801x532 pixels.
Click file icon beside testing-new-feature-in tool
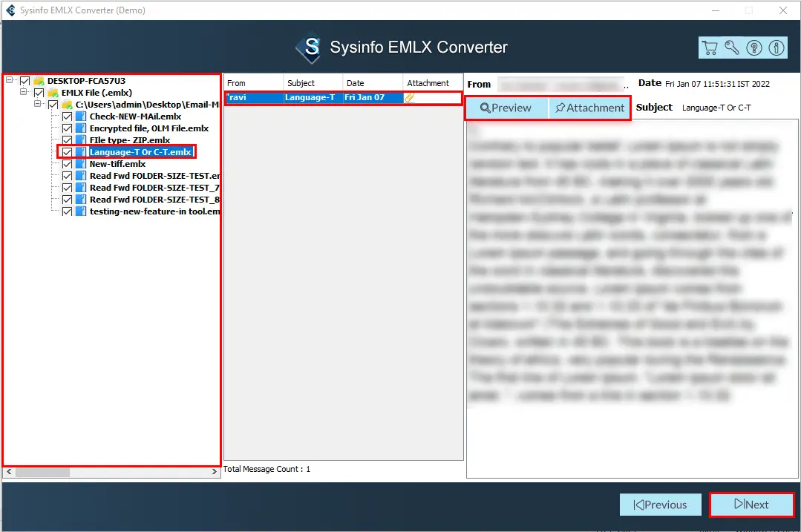81,211
